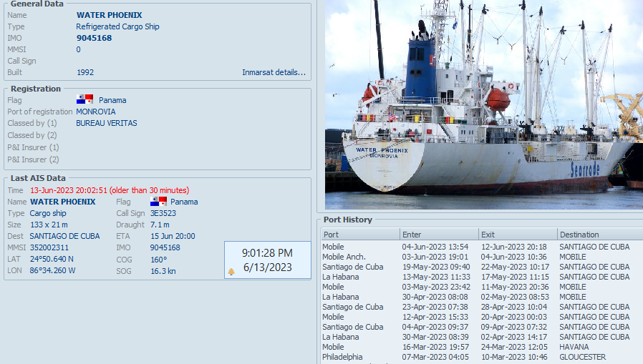Select the row entered 04-Jun-2023 13:54
643x364 pixels.
(482, 247)
